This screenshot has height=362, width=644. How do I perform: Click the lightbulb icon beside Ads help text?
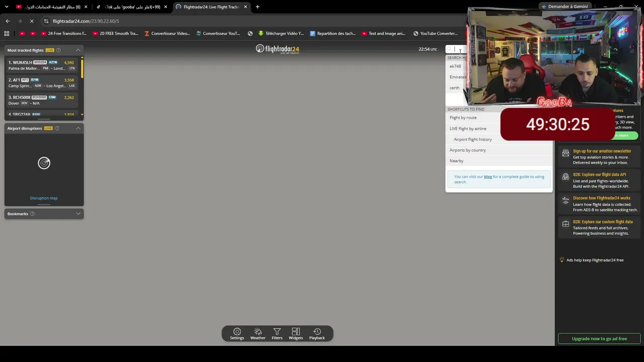pos(562,260)
